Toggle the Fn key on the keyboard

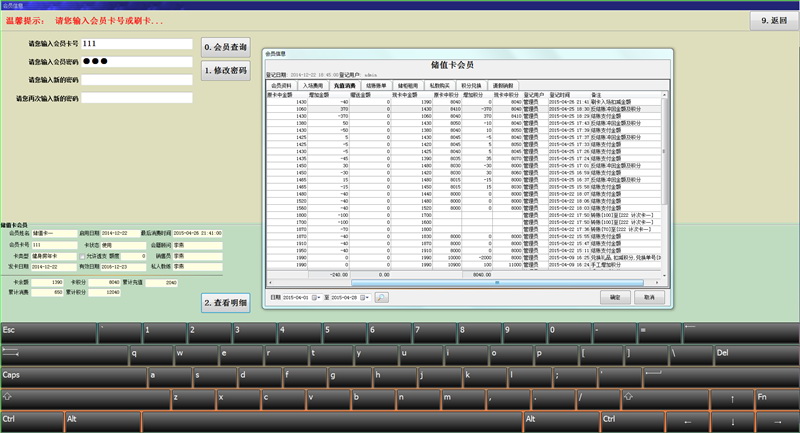777,400
